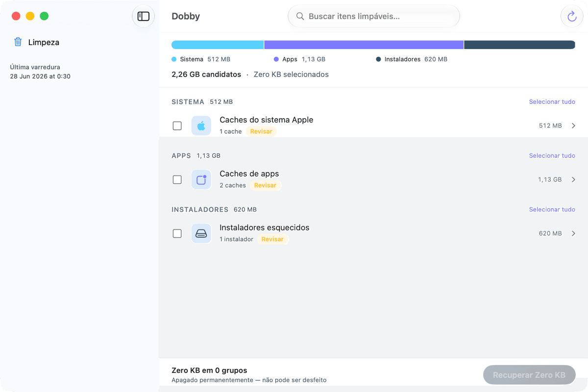Click the 512 MB size in system row
Viewport: 588px width, 392px height.
[550, 126]
